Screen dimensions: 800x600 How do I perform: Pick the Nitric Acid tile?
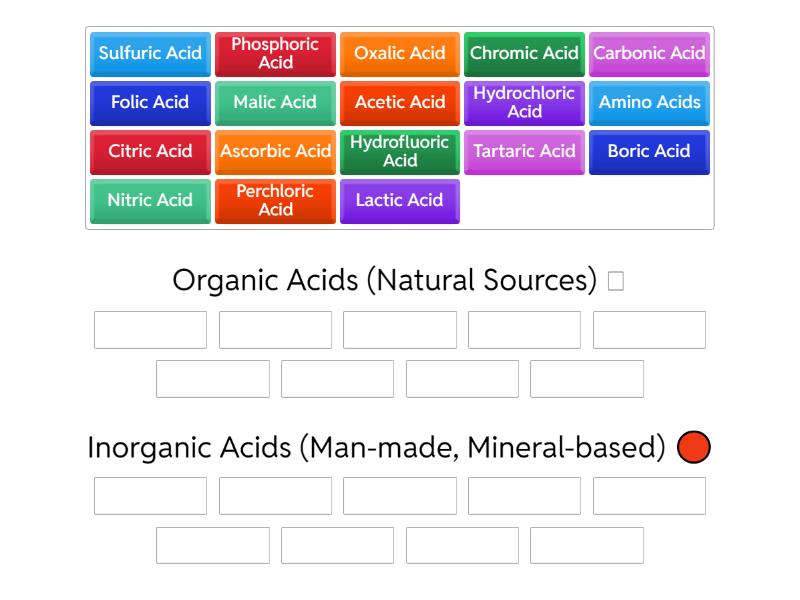point(150,201)
